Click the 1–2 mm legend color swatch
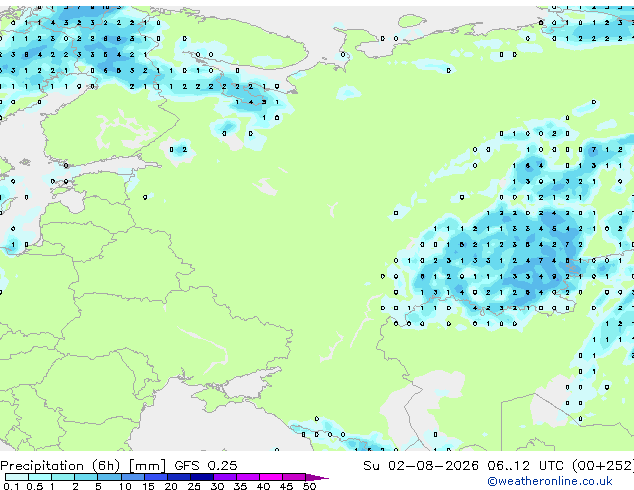 (x=63, y=477)
